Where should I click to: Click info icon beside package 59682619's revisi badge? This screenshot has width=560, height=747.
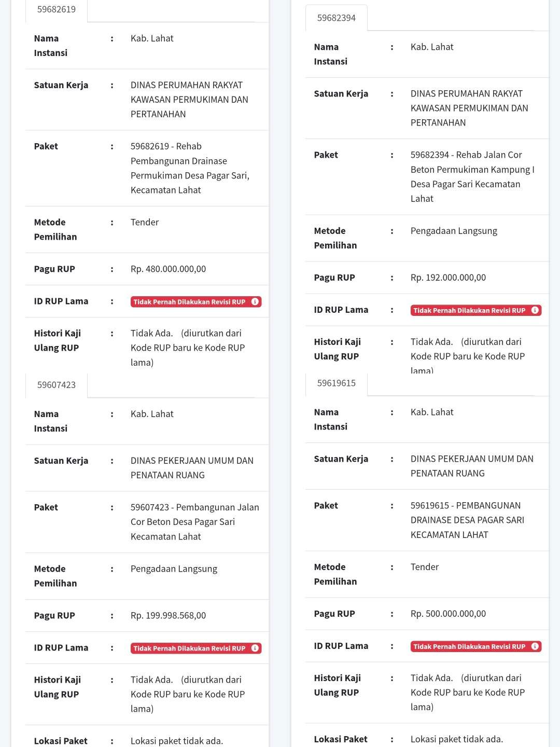255,302
